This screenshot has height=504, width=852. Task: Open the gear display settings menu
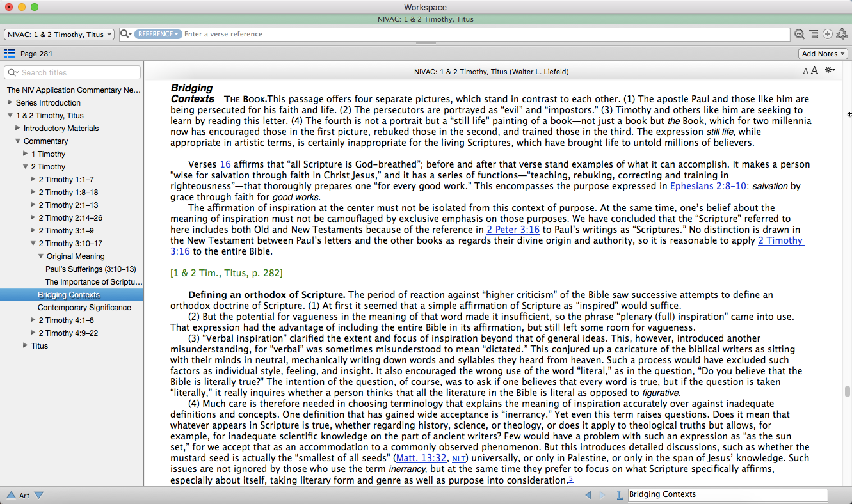(x=830, y=70)
